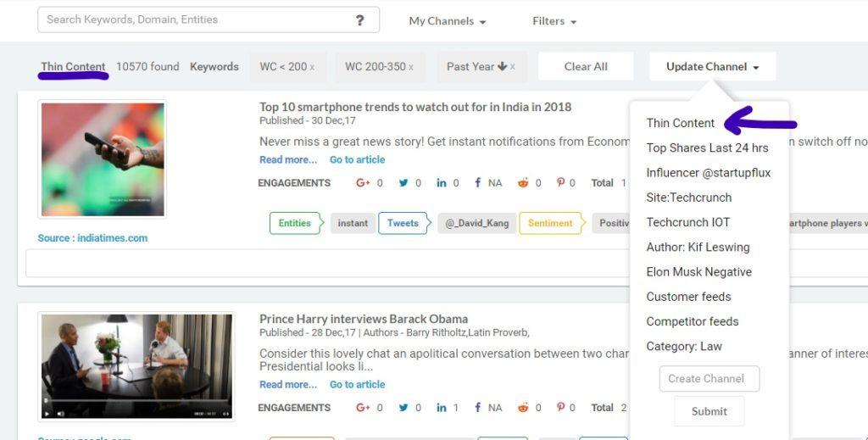The image size is (868, 440).
Task: Click LinkedIn icon in Prince Harry article engagements
Action: (441, 407)
